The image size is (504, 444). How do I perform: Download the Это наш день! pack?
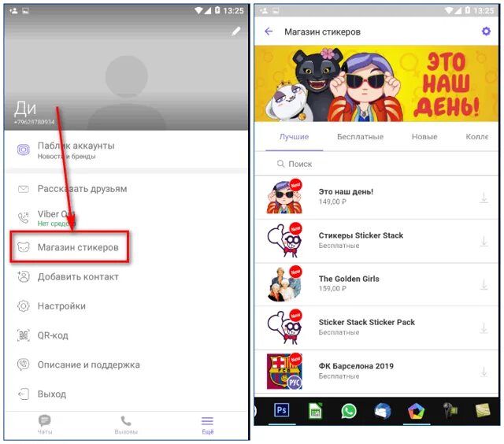(x=484, y=198)
